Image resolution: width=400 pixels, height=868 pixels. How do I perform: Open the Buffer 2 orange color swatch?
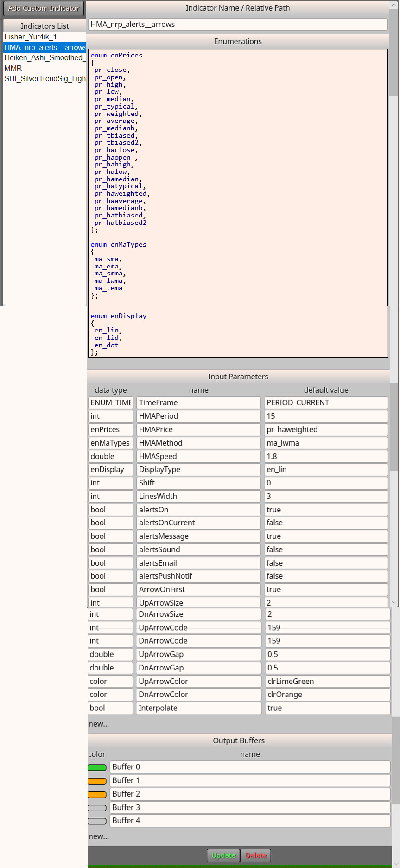pos(97,794)
